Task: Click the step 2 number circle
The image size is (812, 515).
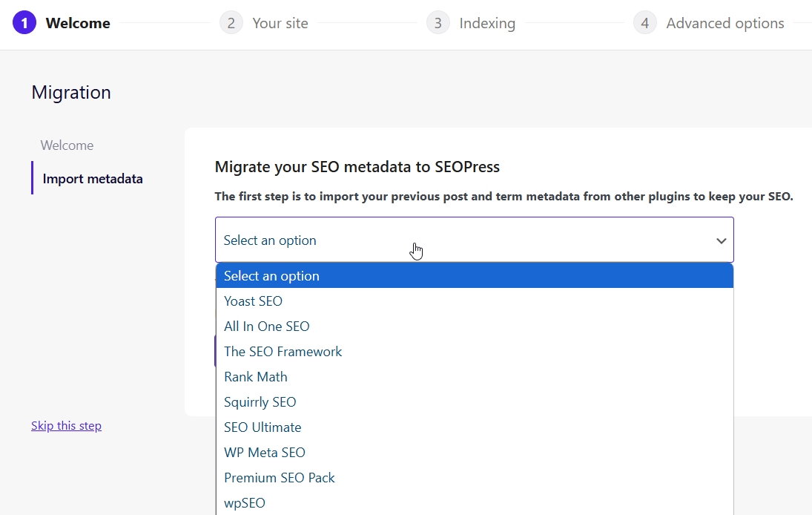Action: pos(231,23)
